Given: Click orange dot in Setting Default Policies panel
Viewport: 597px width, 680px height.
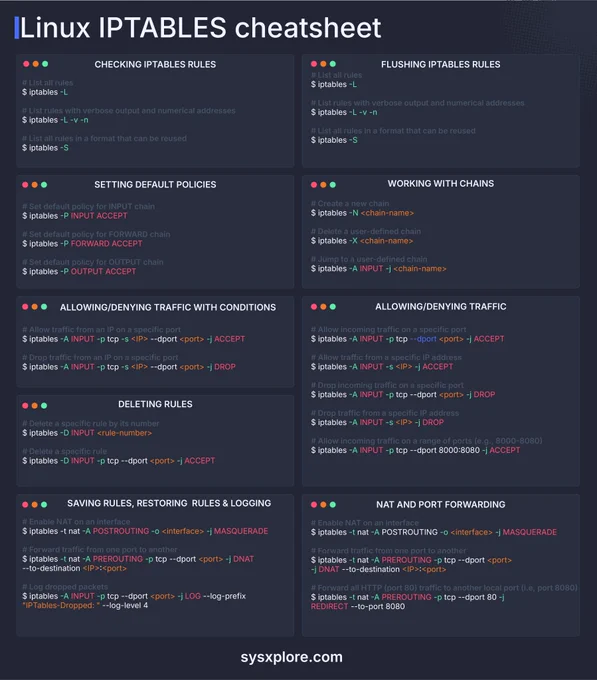Looking at the screenshot, I should coord(35,185).
